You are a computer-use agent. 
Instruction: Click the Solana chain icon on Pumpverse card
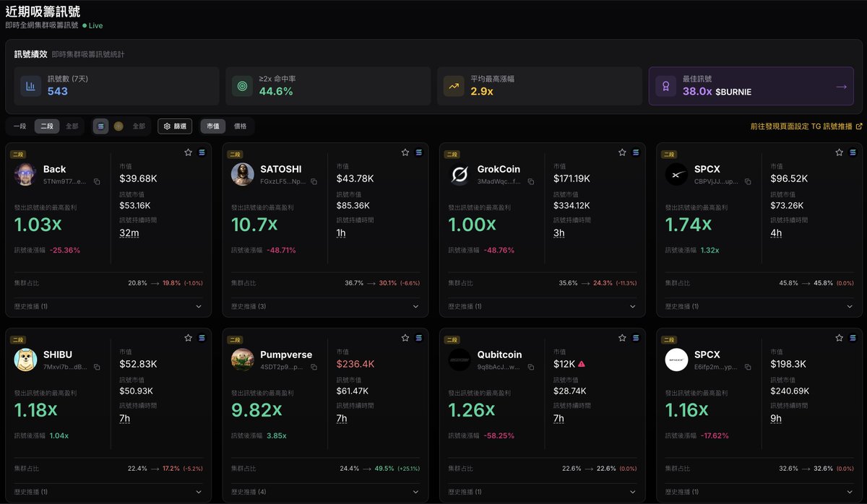419,338
